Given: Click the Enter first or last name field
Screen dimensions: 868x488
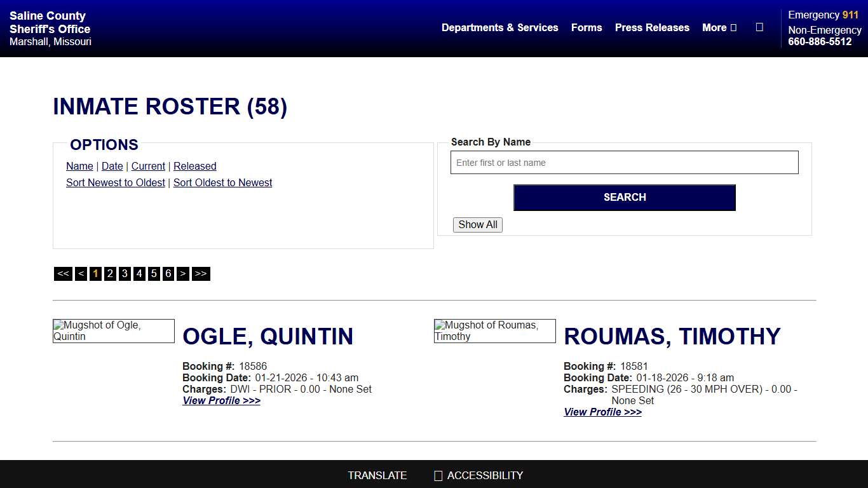Looking at the screenshot, I should point(624,162).
